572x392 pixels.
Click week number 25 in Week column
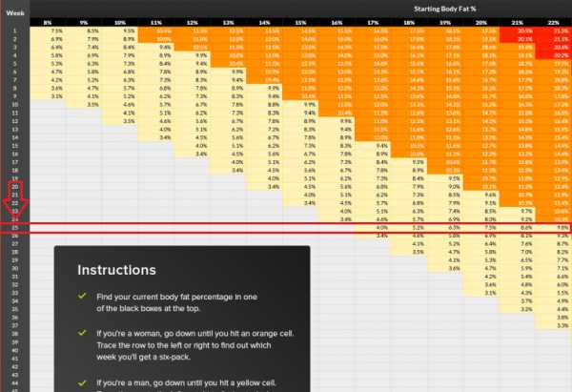(x=15, y=228)
